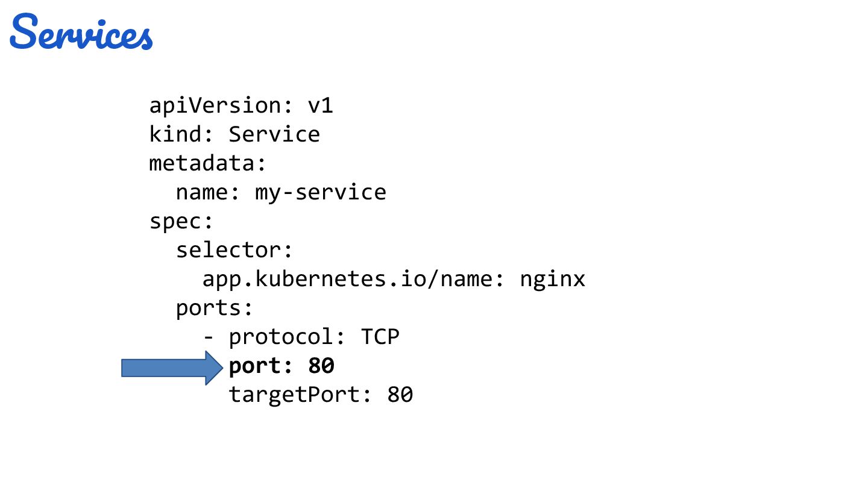Click the TCP value
The width and height of the screenshot is (868, 488).
pyautogui.click(x=380, y=337)
